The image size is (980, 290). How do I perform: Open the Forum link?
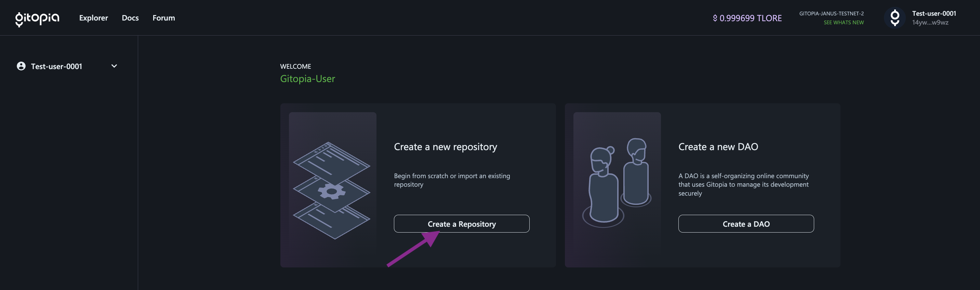click(163, 18)
